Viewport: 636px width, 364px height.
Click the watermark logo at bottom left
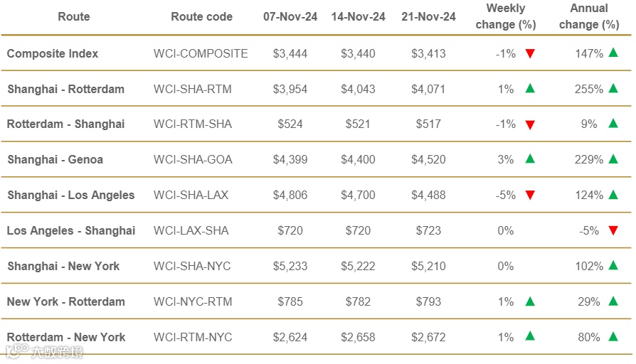44,352
